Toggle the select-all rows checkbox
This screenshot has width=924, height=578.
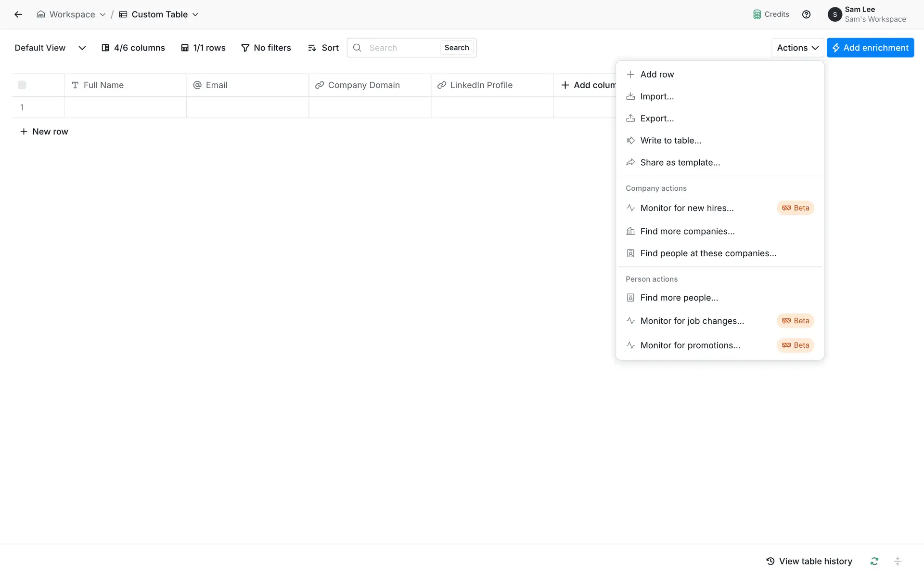[22, 85]
